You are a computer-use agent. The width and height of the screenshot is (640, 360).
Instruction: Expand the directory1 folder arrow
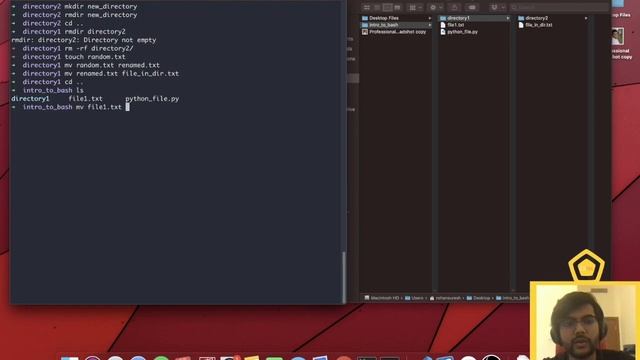pyautogui.click(x=508, y=18)
